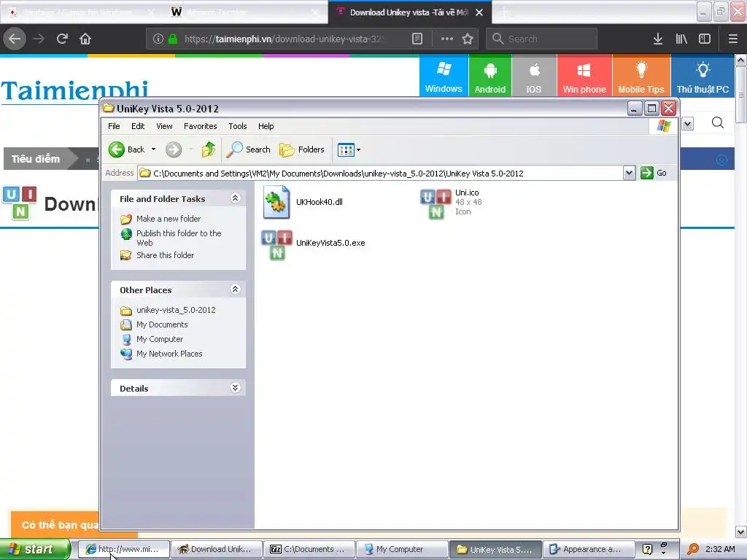Open the Windows category on Taimienphi
The width and height of the screenshot is (747, 560).
(x=444, y=76)
